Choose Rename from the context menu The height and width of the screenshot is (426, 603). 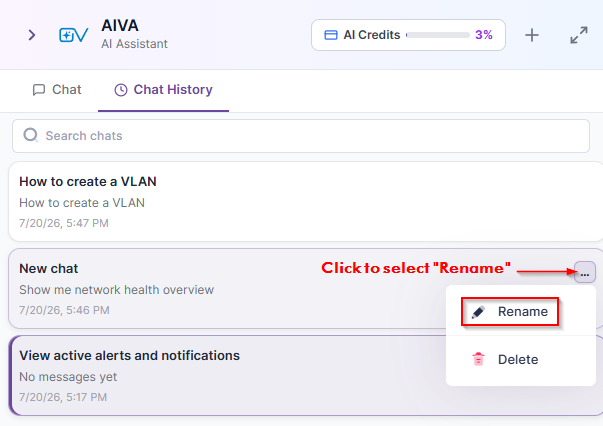510,311
